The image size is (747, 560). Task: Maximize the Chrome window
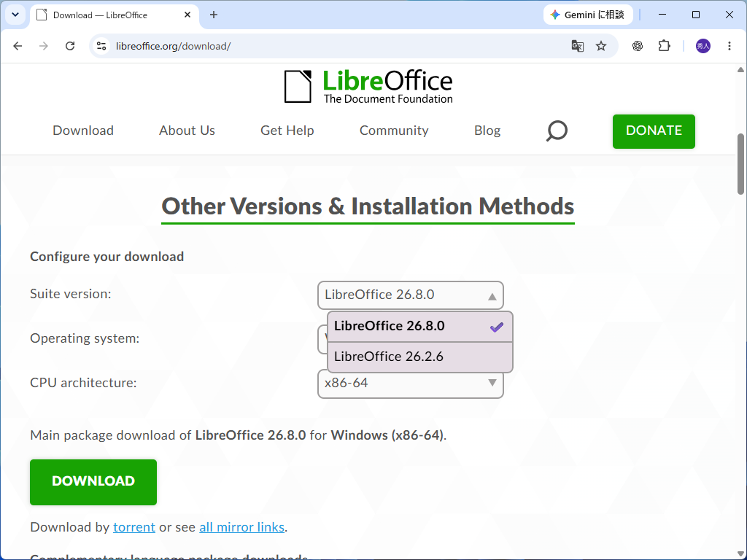click(x=695, y=15)
